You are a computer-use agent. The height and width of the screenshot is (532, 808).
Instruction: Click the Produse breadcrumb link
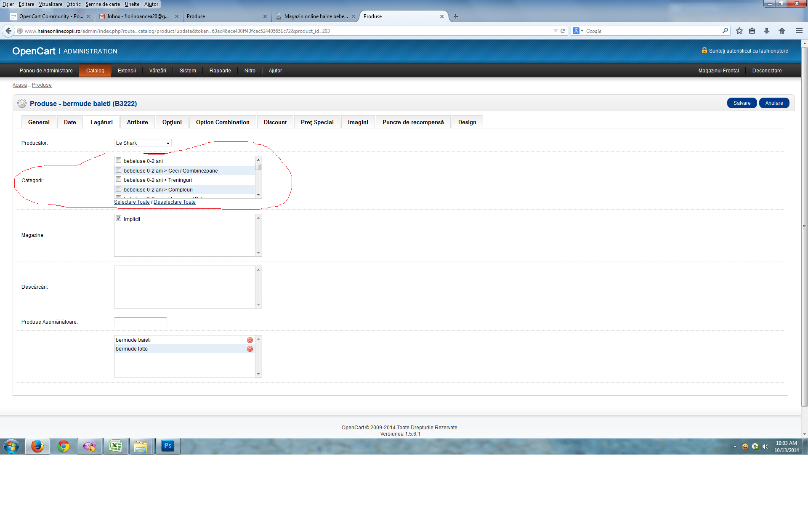point(42,85)
